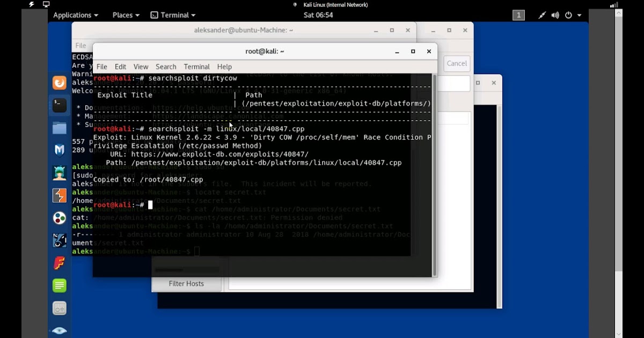Open View menu in root@kali terminal

pyautogui.click(x=141, y=67)
